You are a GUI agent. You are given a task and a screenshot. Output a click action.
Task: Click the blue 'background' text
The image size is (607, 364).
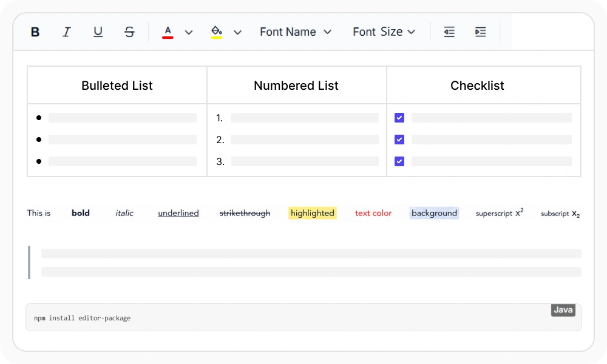pos(435,213)
